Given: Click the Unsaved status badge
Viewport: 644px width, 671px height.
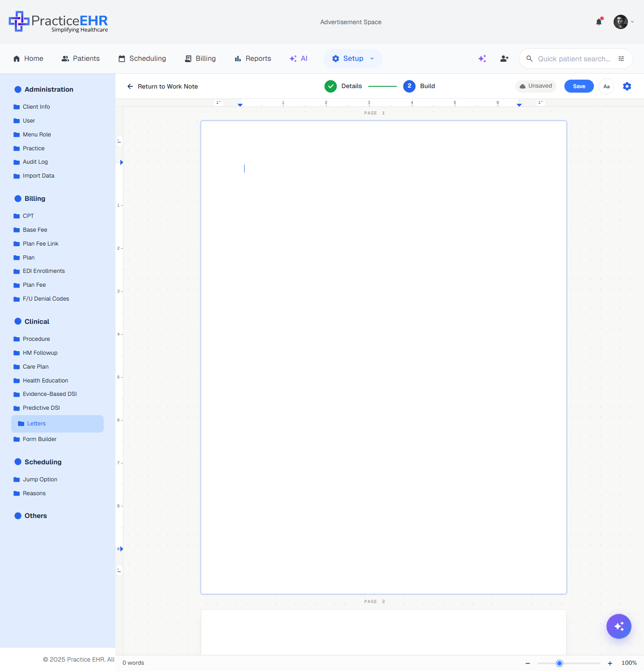Looking at the screenshot, I should click(x=536, y=86).
